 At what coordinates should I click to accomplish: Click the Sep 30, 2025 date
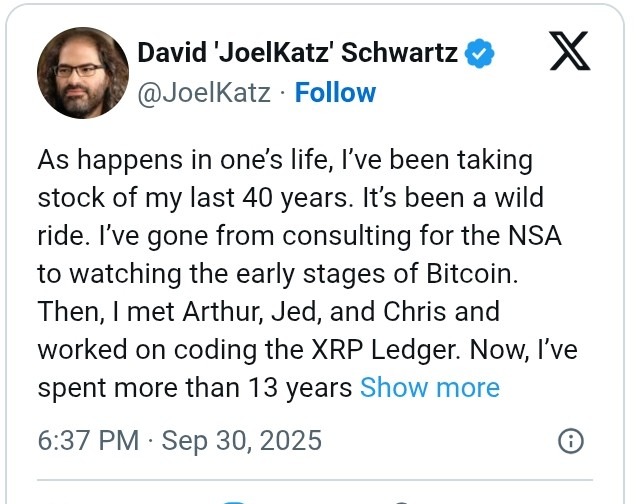pyautogui.click(x=242, y=441)
